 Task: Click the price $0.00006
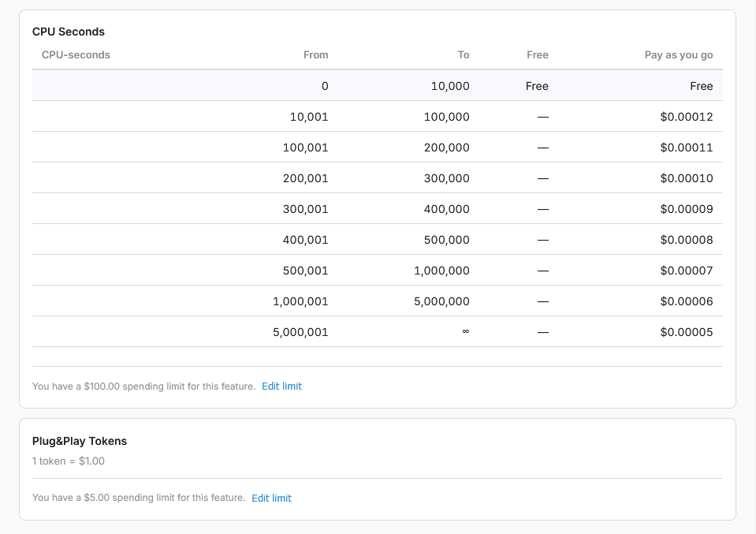(x=687, y=302)
